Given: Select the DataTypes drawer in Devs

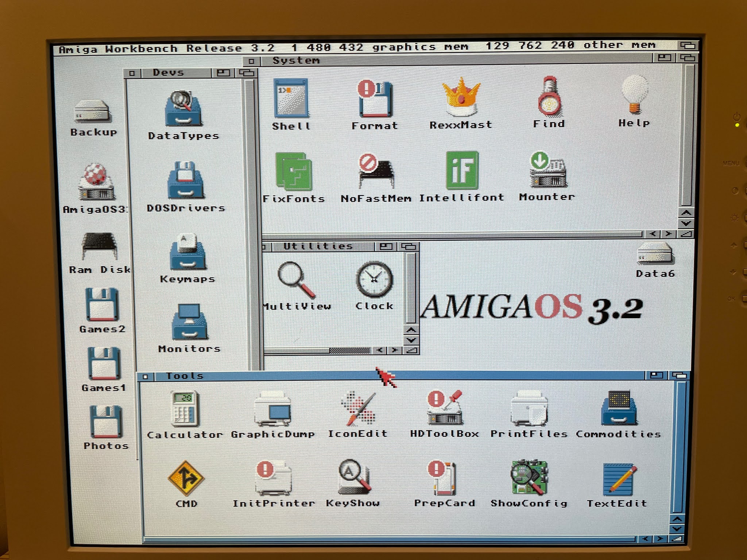Looking at the screenshot, I should (184, 109).
